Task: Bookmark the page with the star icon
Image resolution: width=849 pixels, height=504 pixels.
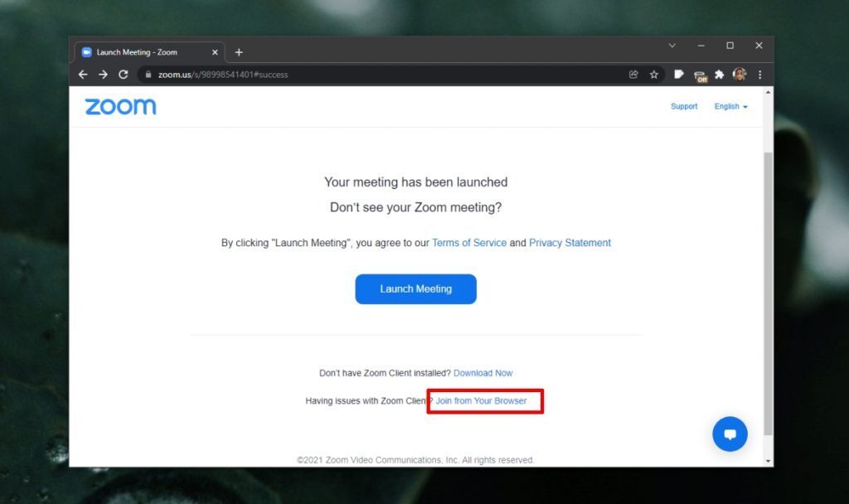Action: (654, 74)
